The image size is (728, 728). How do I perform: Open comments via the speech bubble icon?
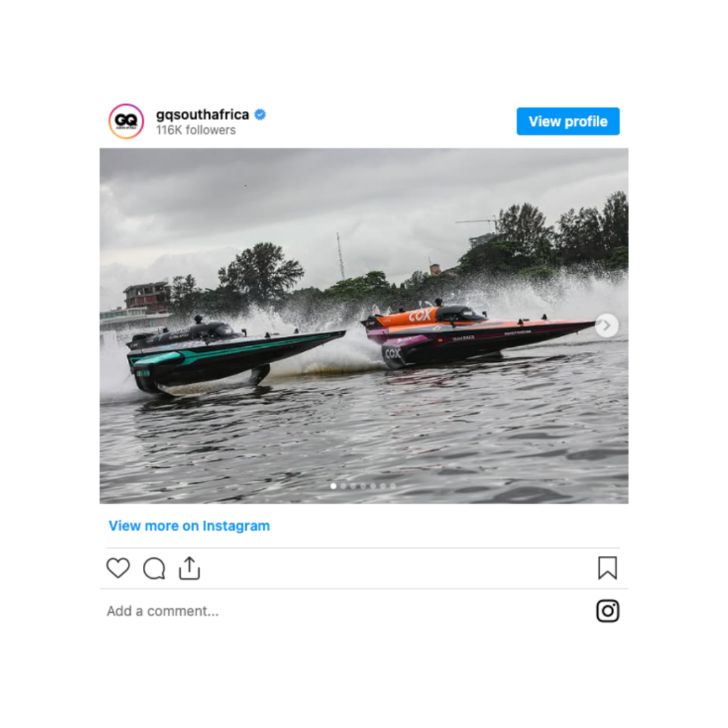tap(154, 568)
